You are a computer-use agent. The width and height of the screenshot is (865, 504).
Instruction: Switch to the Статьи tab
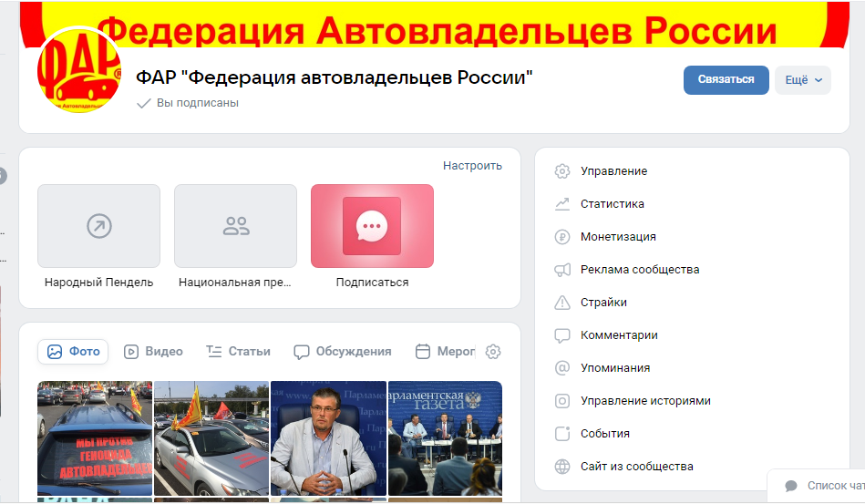pyautogui.click(x=238, y=352)
